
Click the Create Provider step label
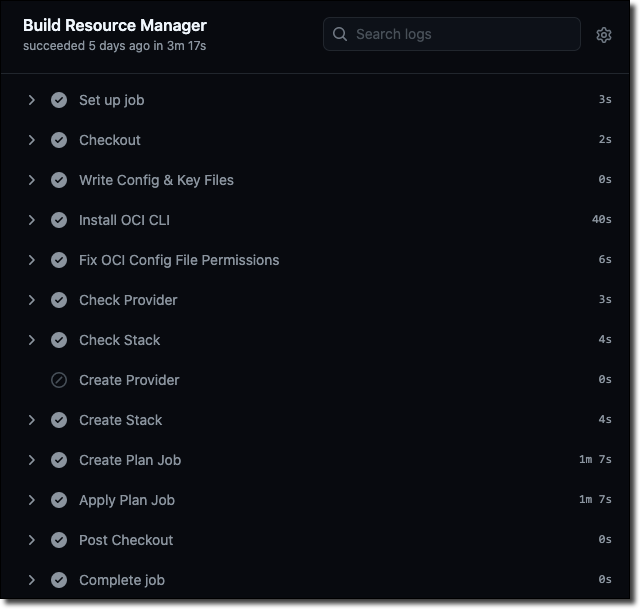(x=129, y=380)
